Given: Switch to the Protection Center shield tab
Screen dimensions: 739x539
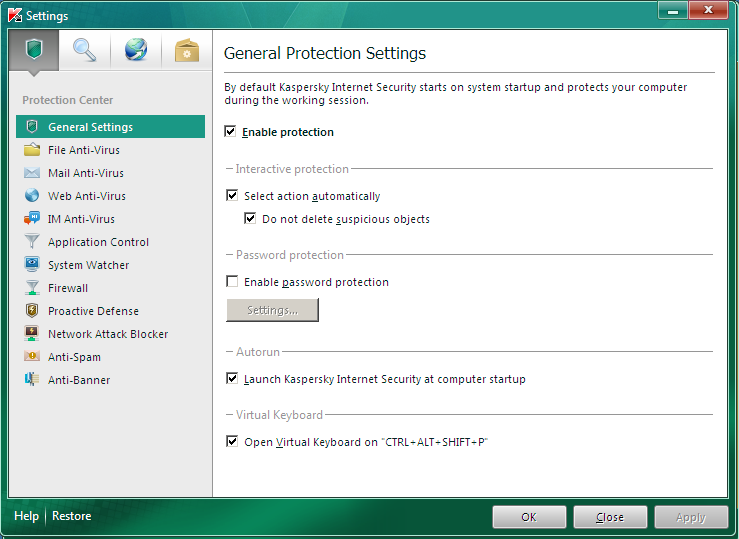Looking at the screenshot, I should click(x=34, y=50).
